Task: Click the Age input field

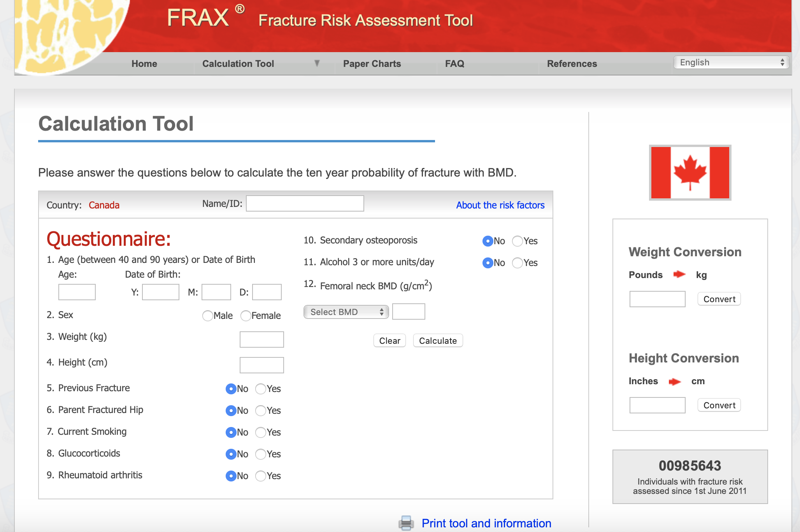Action: point(77,292)
